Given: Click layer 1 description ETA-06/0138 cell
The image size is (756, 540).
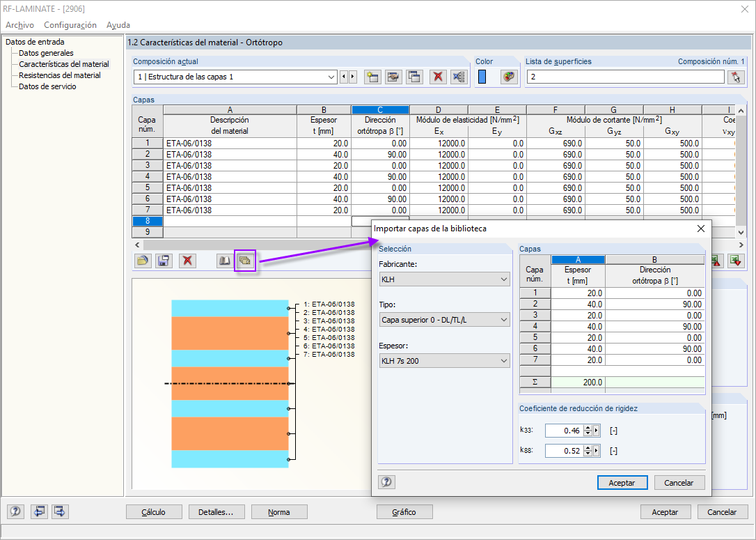Looking at the screenshot, I should (x=230, y=144).
